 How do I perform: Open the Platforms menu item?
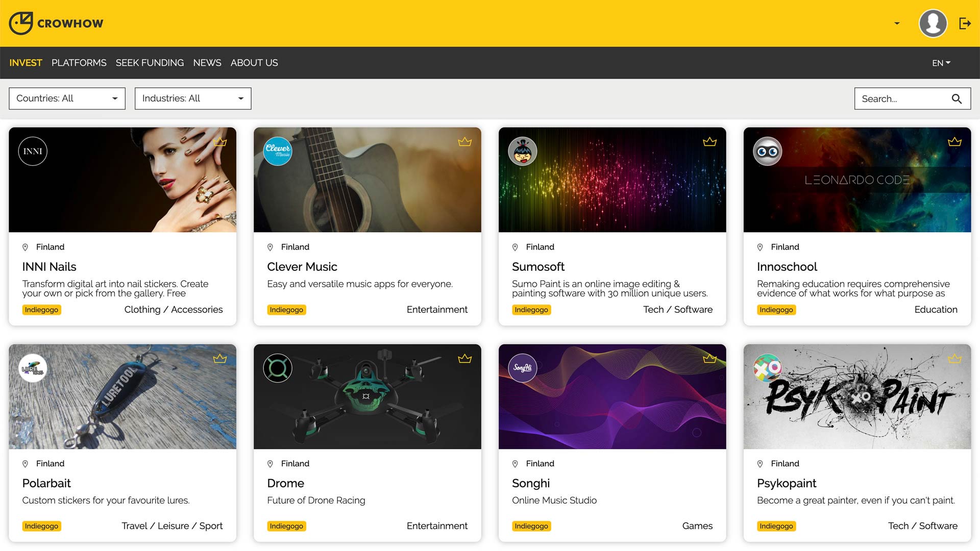(79, 63)
